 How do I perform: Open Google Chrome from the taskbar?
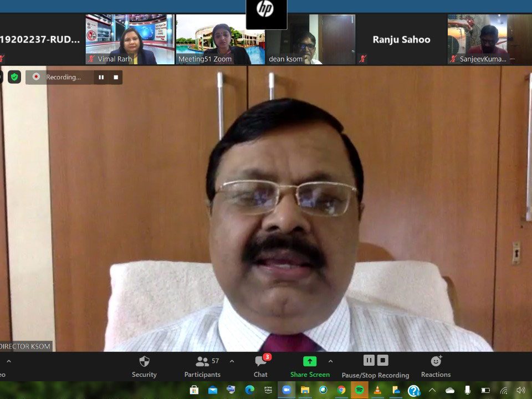[341, 390]
